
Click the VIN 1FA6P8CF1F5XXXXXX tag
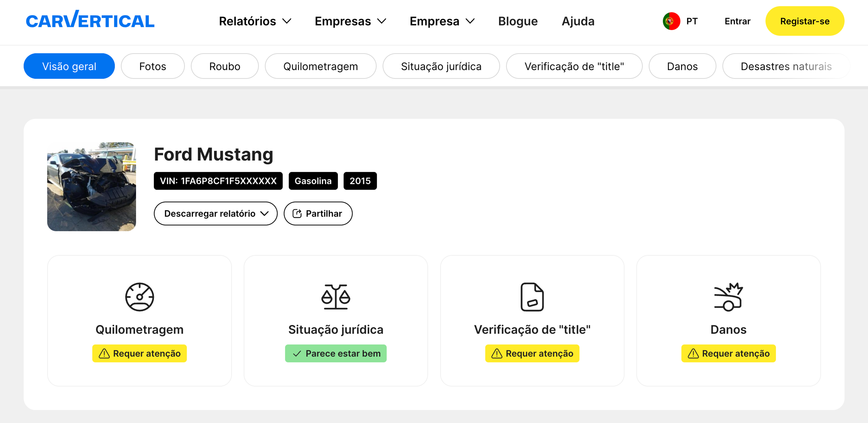(218, 181)
